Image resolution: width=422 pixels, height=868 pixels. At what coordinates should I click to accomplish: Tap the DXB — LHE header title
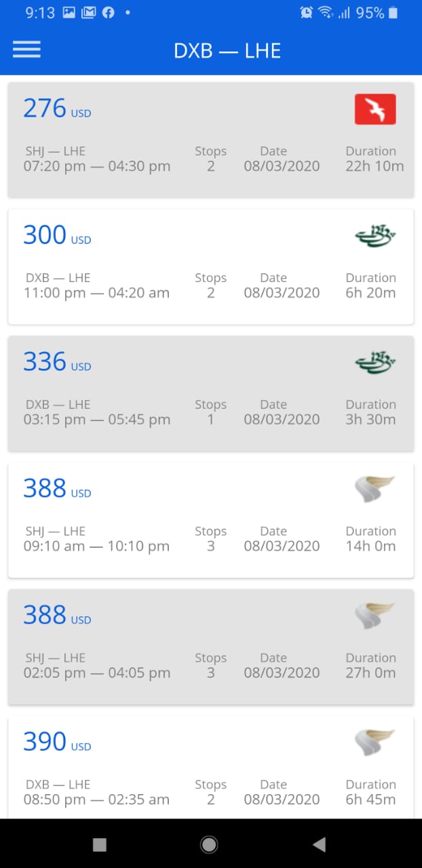[227, 51]
